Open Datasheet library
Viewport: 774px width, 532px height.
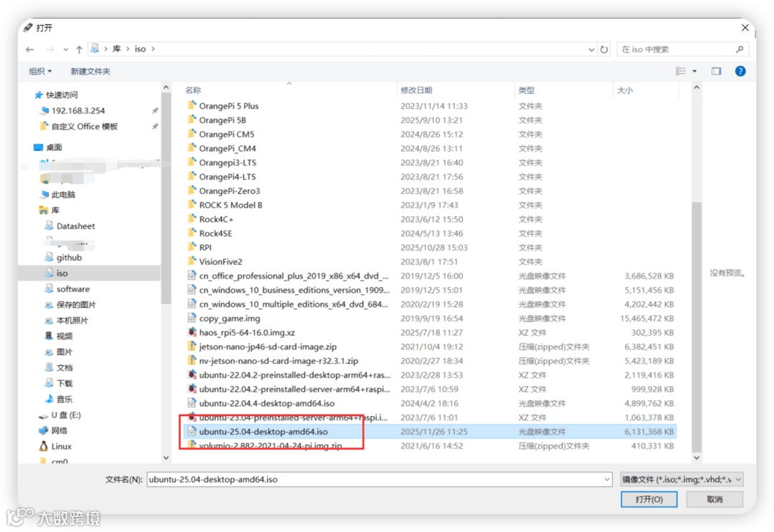[x=75, y=226]
